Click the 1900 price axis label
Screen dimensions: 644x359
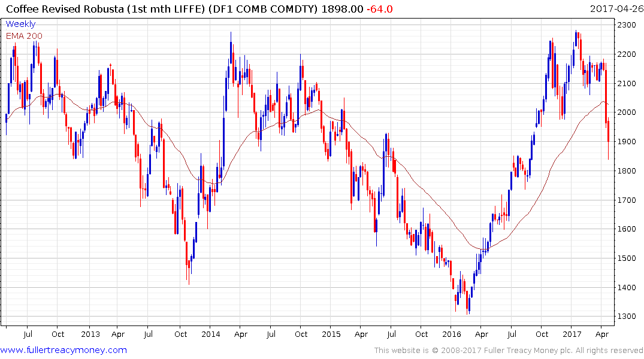627,142
